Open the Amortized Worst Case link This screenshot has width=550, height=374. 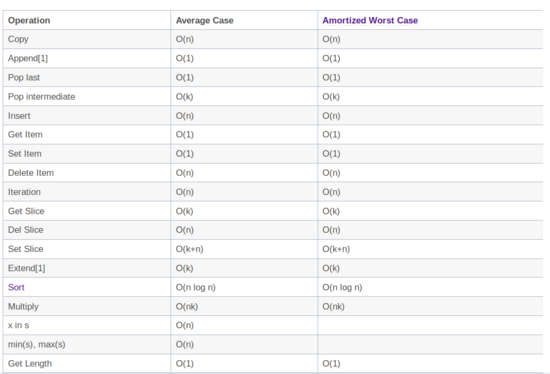pyautogui.click(x=370, y=20)
